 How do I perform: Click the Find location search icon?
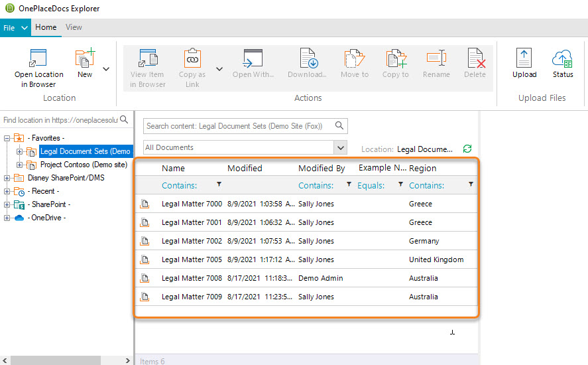point(124,119)
